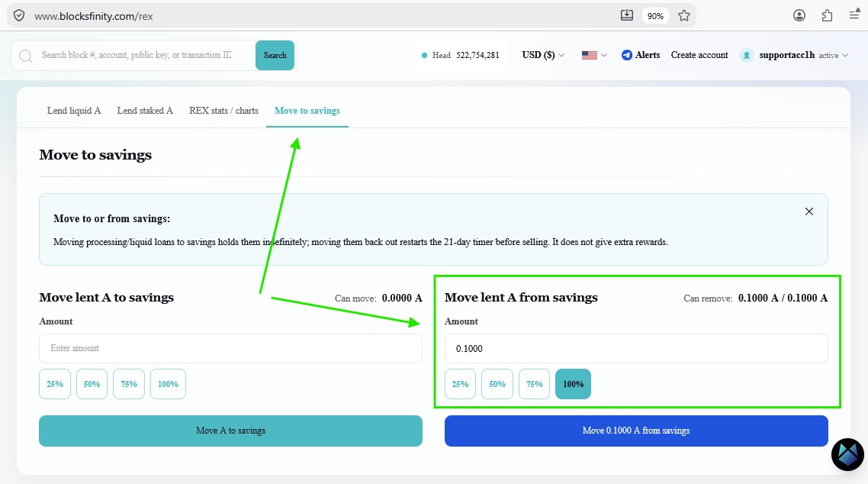Open the browser hamburger menu
The height and width of the screenshot is (484, 868).
tap(855, 15)
